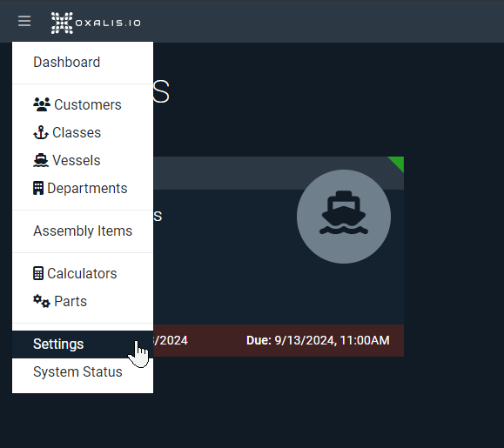The image size is (504, 448).
Task: Click the ship icon beside Vessels
Action: click(x=41, y=161)
